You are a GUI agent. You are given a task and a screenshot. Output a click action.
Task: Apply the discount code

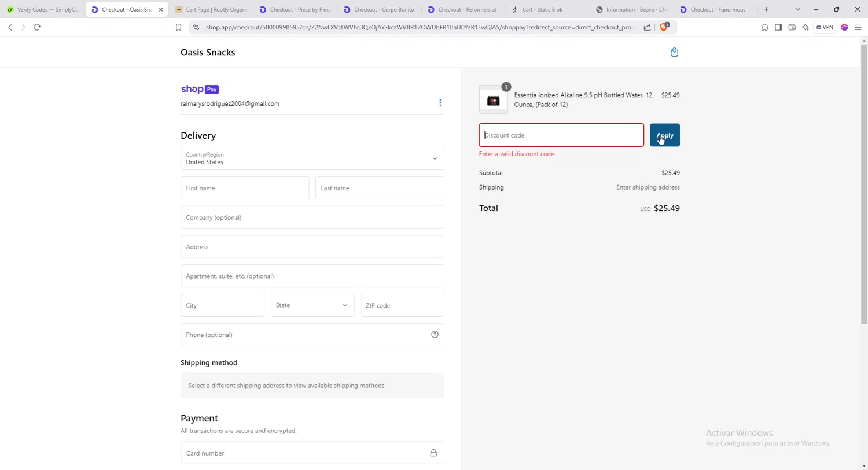coord(665,135)
